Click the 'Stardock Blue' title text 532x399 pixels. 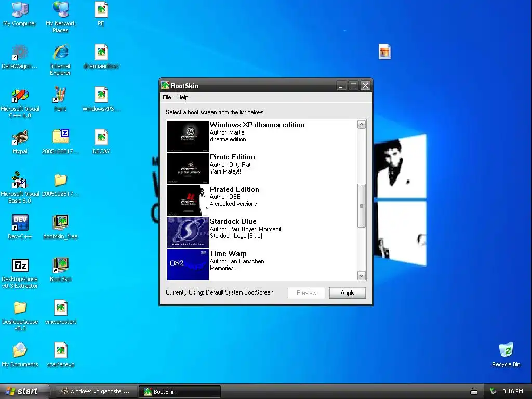click(233, 221)
